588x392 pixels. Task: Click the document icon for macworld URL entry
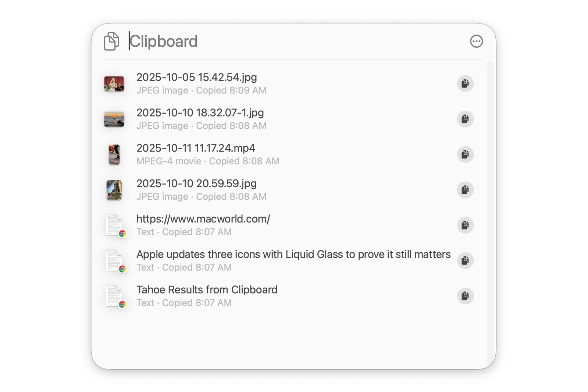pos(115,225)
